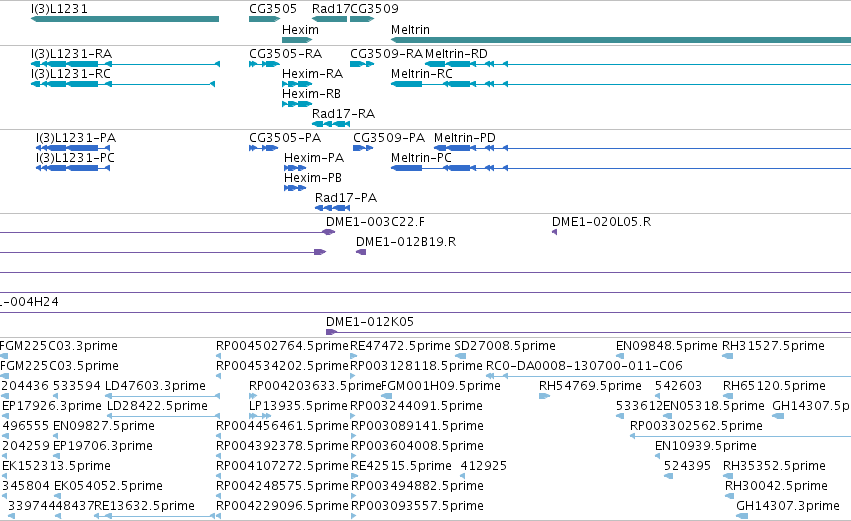851x521 pixels.
Task: Click EST EP17926.3prime
Action: pyautogui.click(x=52, y=406)
